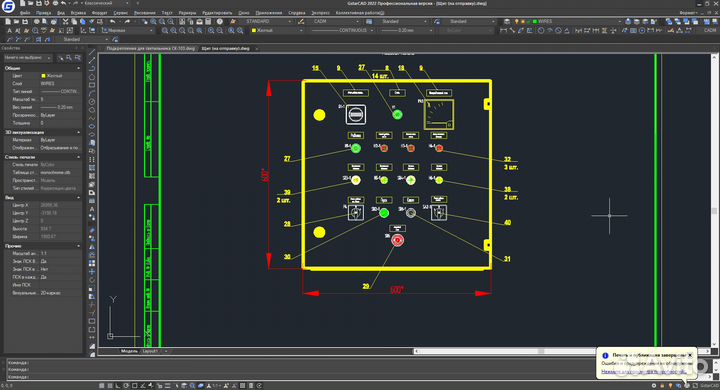Click the Слой WIRES property row
Image resolution: width=720 pixels, height=390 pixels.
coord(43,84)
